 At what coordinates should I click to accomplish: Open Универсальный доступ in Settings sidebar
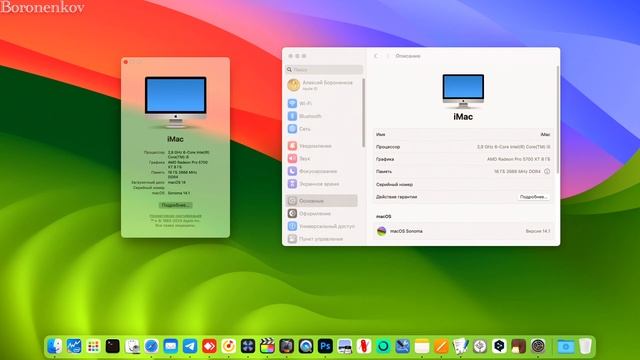[x=322, y=226]
